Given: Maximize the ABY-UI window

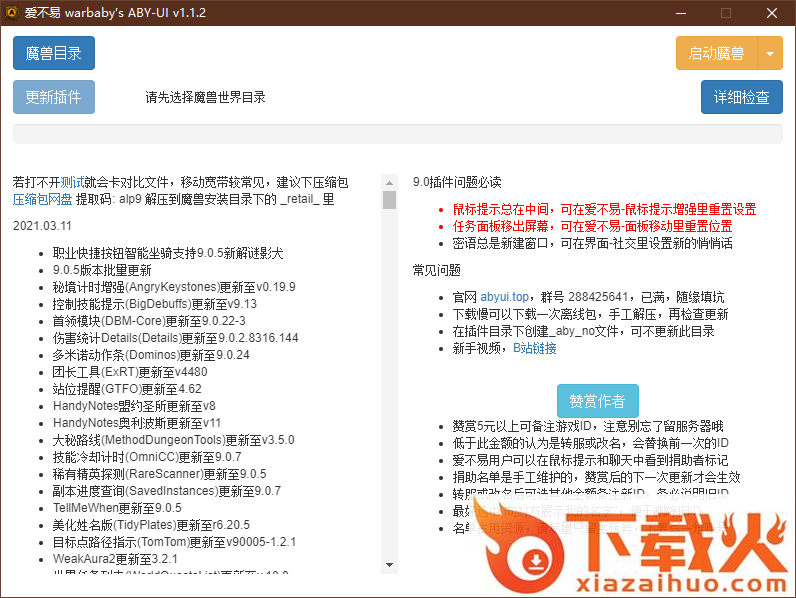Looking at the screenshot, I should [x=726, y=13].
